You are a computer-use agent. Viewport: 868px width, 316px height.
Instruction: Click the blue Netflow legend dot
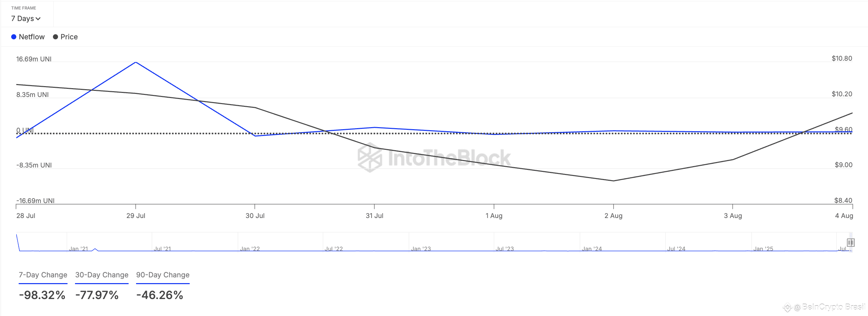(x=14, y=37)
